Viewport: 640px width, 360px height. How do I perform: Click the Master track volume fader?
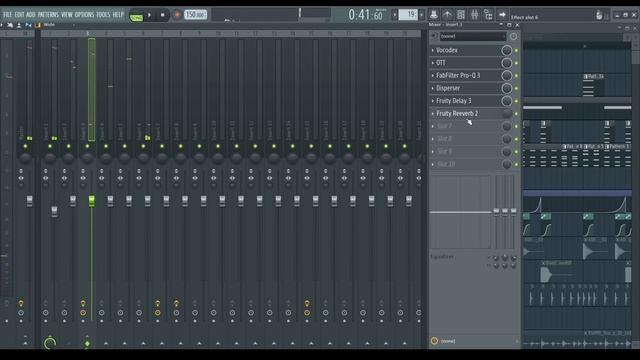coord(29,200)
